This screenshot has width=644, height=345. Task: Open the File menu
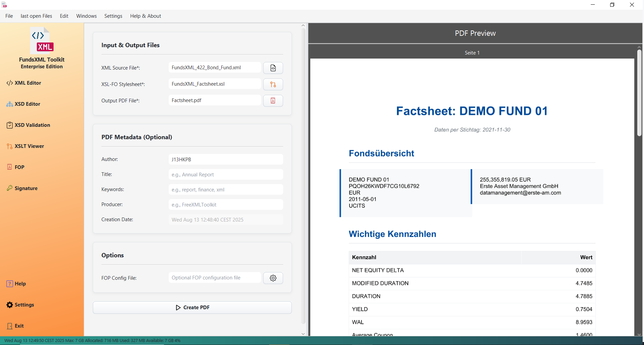pyautogui.click(x=9, y=16)
